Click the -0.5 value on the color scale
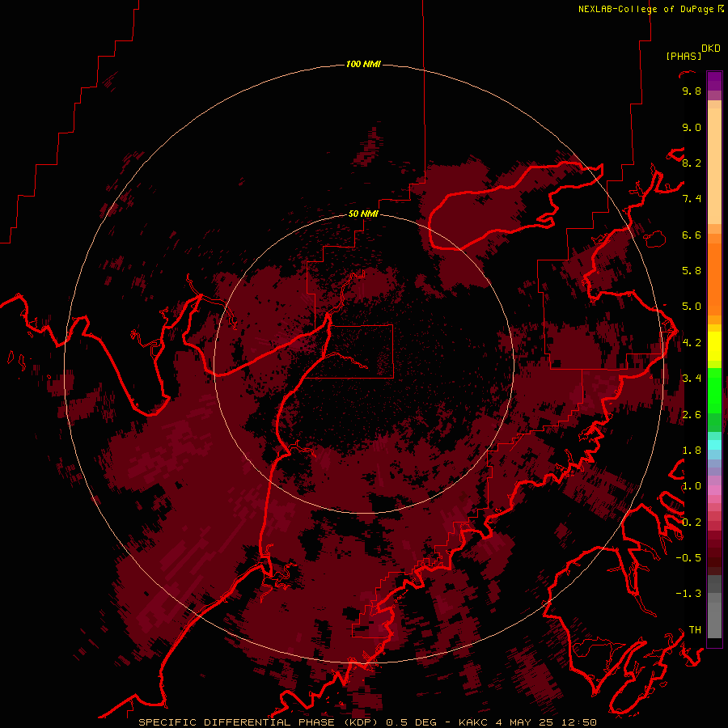The height and width of the screenshot is (728, 728). (688, 558)
